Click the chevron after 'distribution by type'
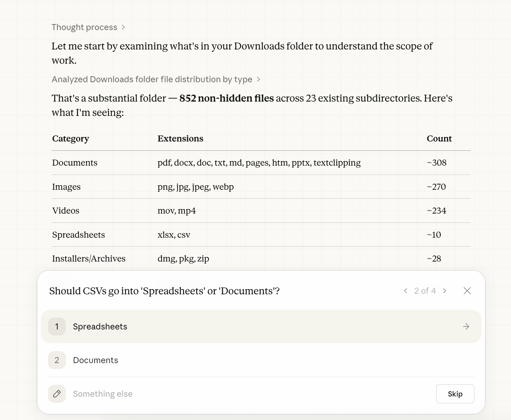 pyautogui.click(x=258, y=80)
